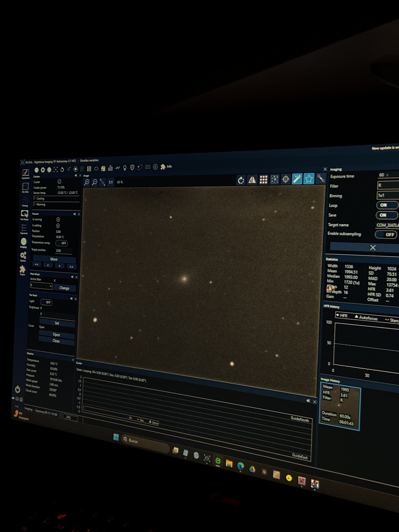Zoom in on the image preview
Screen dimensions: 399x532
pyautogui.click(x=87, y=182)
